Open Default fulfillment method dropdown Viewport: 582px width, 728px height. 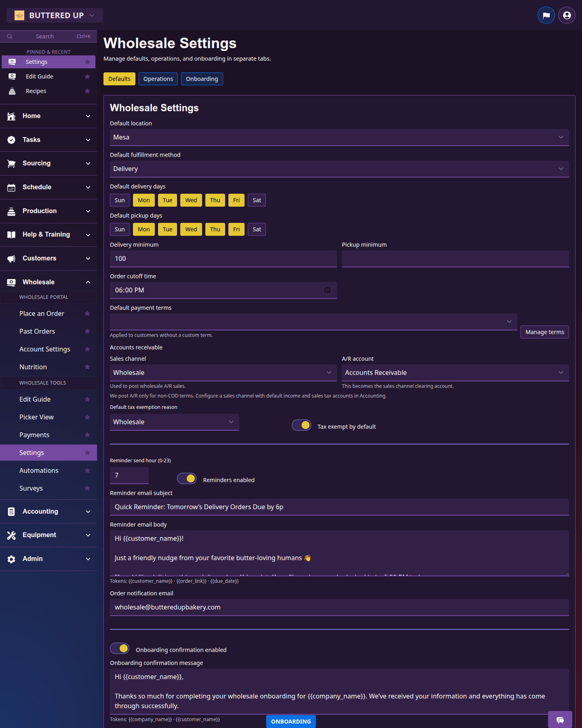339,169
